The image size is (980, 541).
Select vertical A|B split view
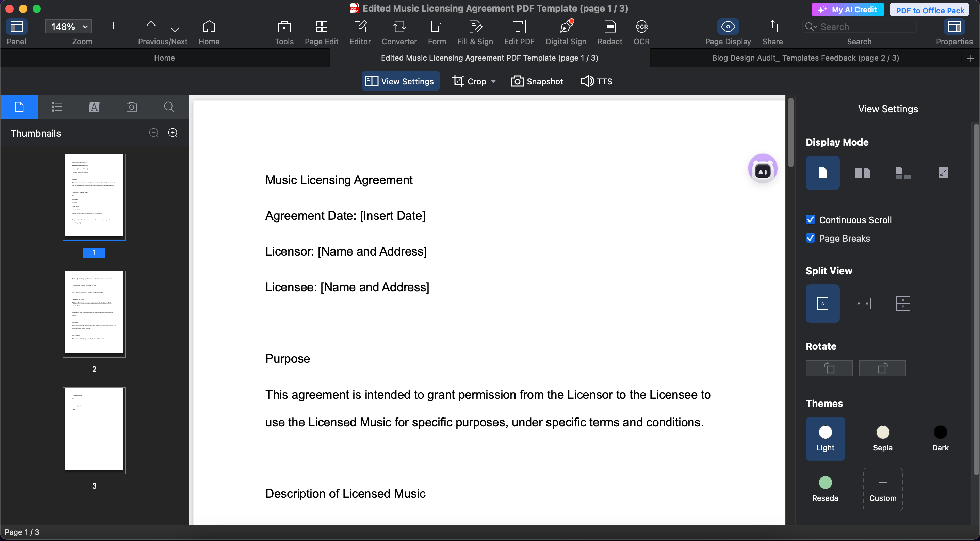pyautogui.click(x=863, y=304)
